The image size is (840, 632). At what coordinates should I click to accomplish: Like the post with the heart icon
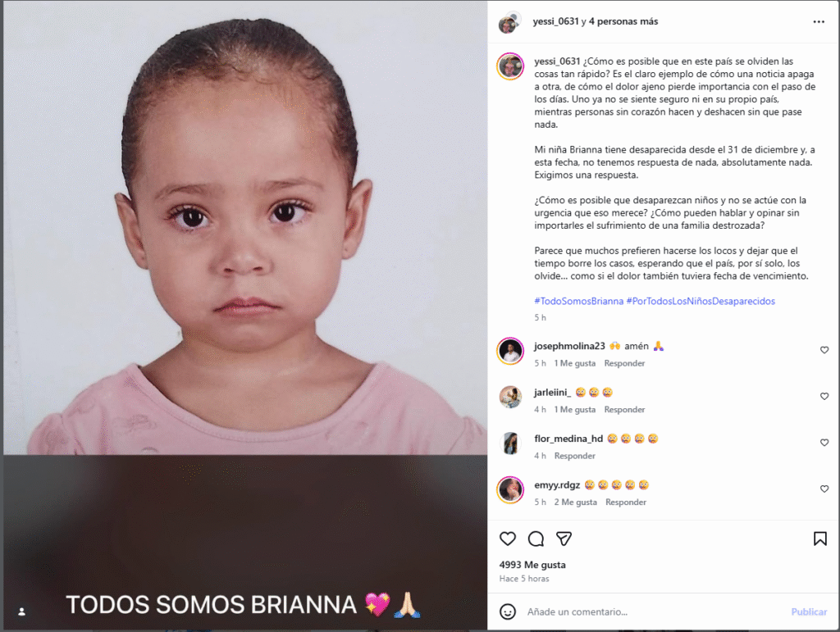coord(507,539)
